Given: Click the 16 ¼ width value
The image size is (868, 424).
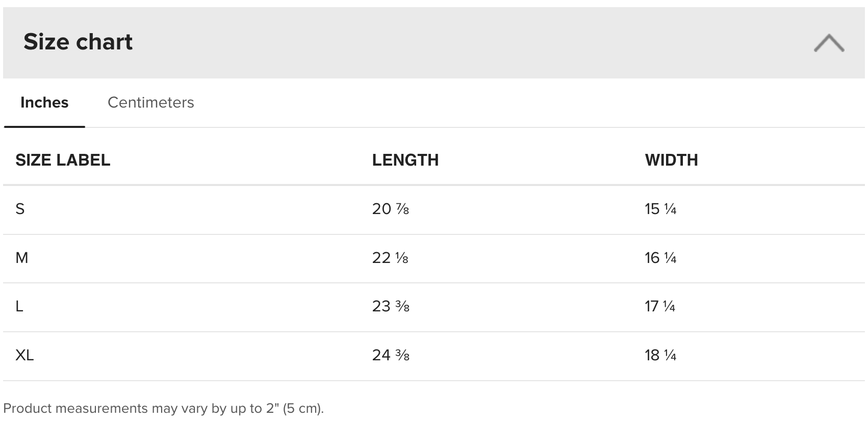Looking at the screenshot, I should [660, 258].
